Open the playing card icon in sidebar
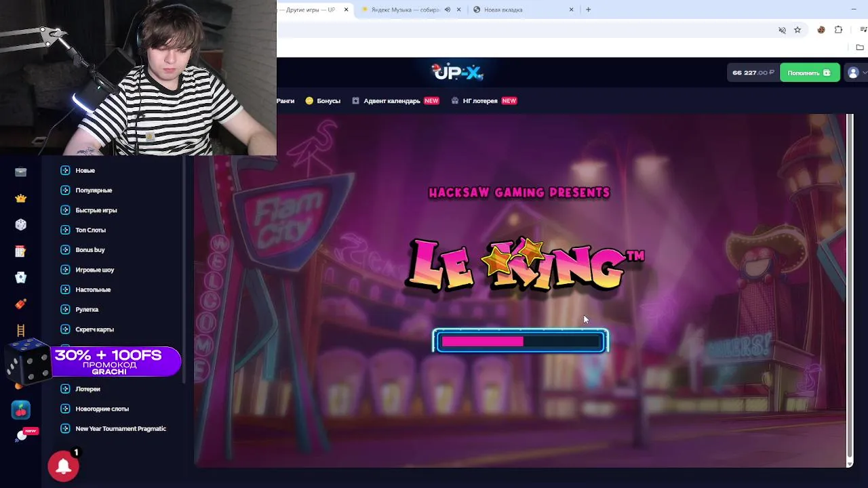Image resolution: width=868 pixels, height=488 pixels. [x=20, y=277]
